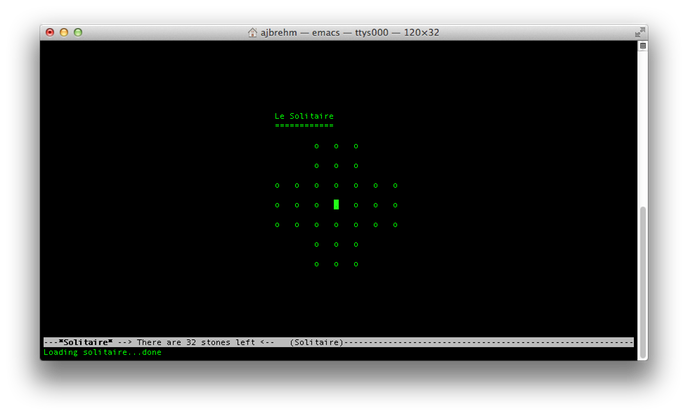
Task: Click the (Solitaire) major mode indicator
Action: [316, 342]
